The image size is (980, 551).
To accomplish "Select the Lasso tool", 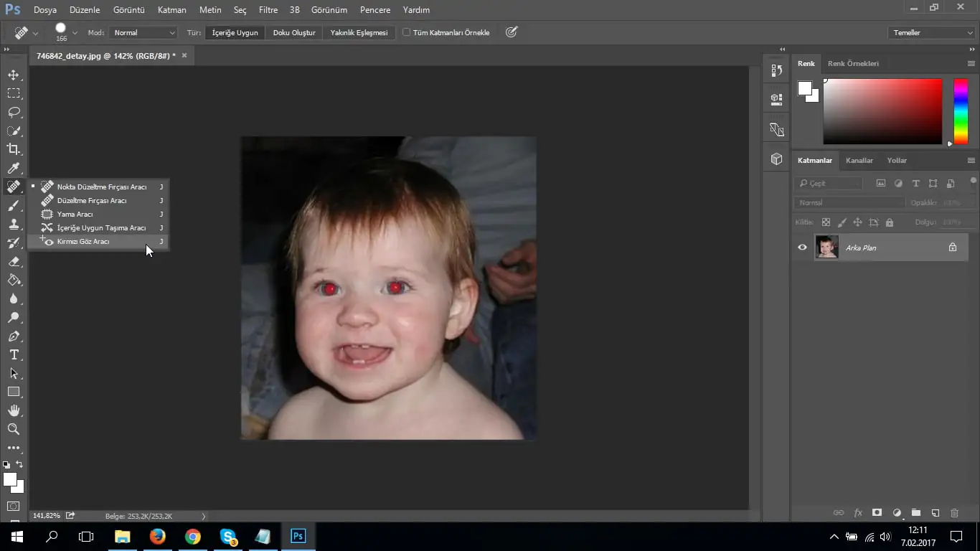I will 14,112.
